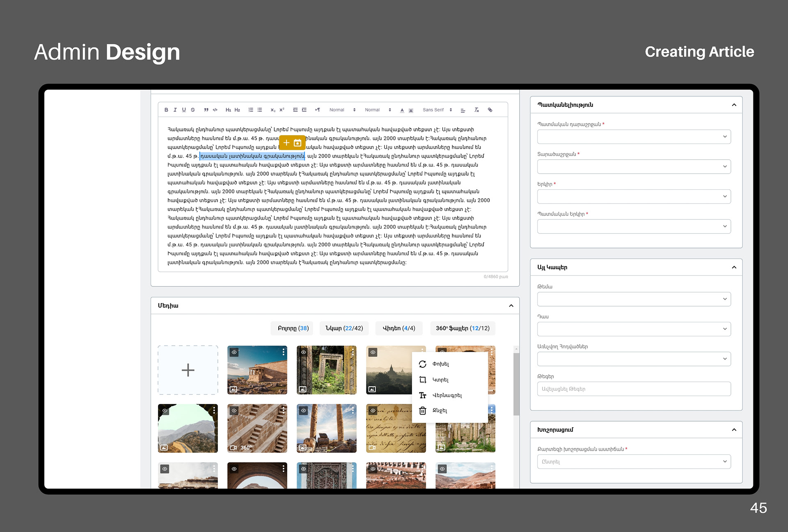Open three-dot menu on Acropolis image

point(283,352)
